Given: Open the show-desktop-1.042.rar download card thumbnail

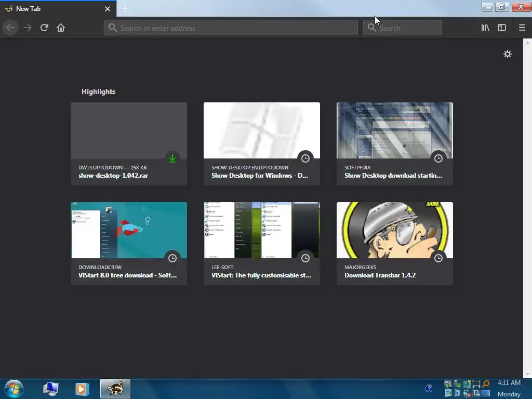Looking at the screenshot, I should click(129, 130).
